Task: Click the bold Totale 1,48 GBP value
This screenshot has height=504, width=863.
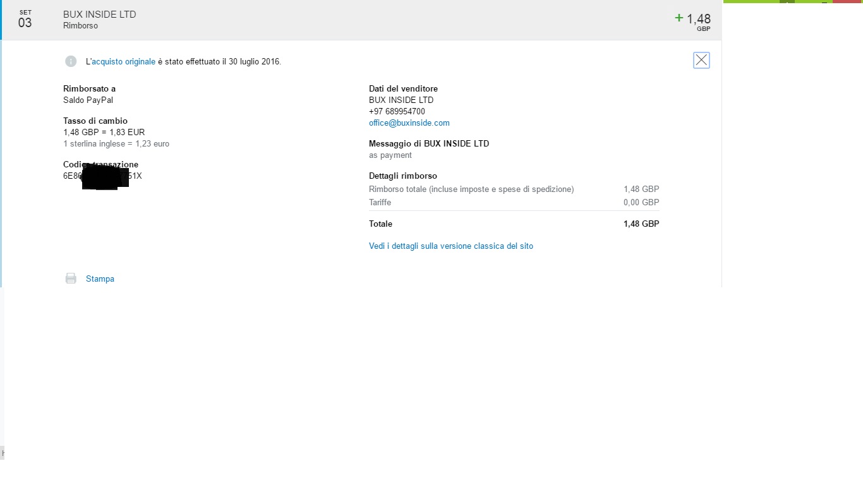Action: tap(641, 224)
